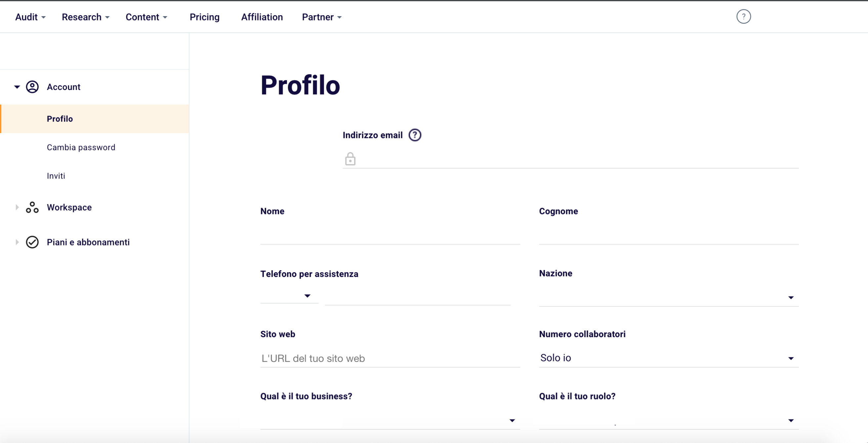Click the Piani e abbonamenti label
The width and height of the screenshot is (868, 443).
pos(88,242)
